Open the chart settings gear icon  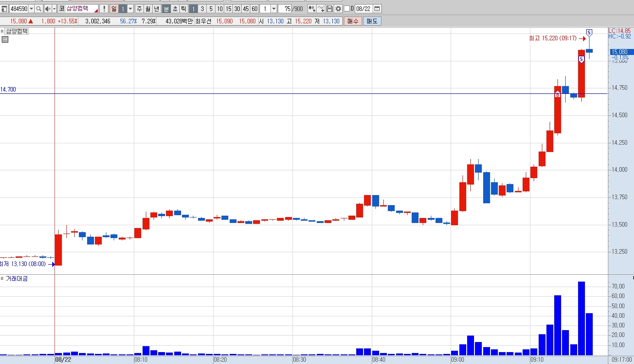click(x=338, y=9)
